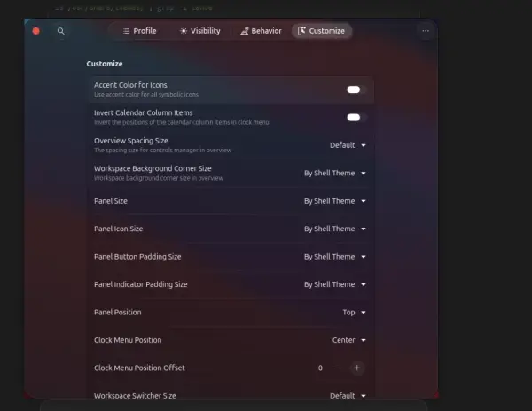Screen dimensions: 532x411
Task: Click the Customize section heading
Action: [x=105, y=64]
